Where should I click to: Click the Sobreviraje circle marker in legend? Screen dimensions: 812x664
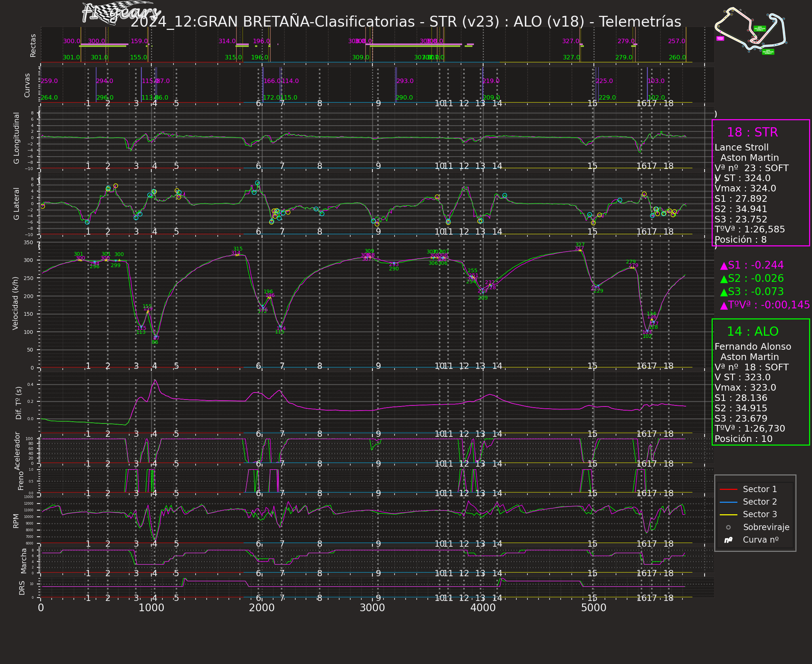pos(728,527)
